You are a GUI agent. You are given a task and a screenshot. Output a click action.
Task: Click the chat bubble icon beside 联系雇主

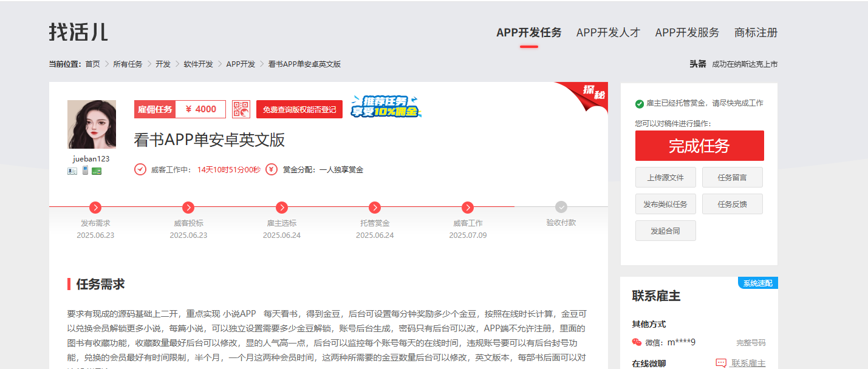[722, 362]
